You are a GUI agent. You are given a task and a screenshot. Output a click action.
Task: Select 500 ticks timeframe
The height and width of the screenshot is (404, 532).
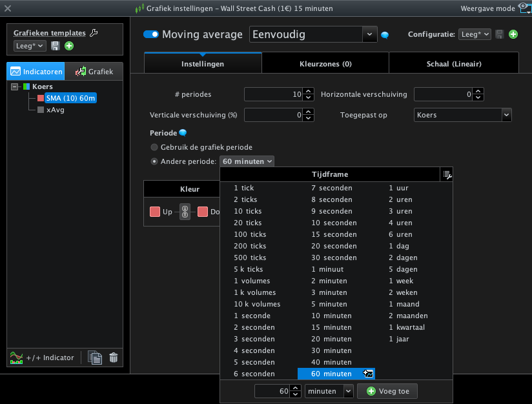coord(250,258)
